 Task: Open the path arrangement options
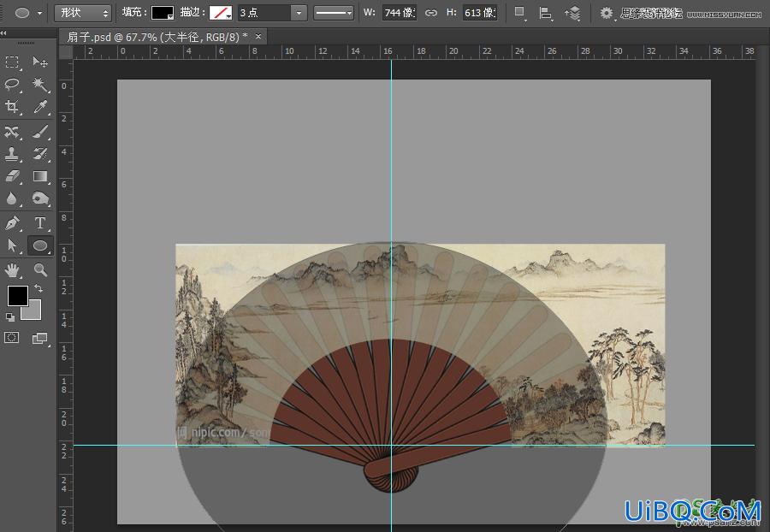pos(572,13)
